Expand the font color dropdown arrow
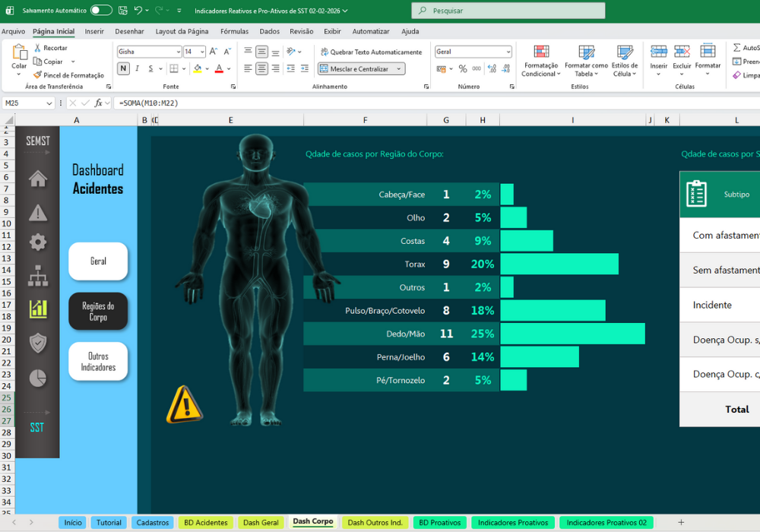 (x=229, y=69)
